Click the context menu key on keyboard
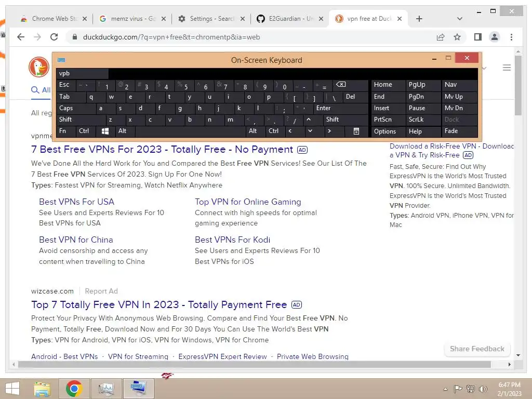 click(x=356, y=131)
